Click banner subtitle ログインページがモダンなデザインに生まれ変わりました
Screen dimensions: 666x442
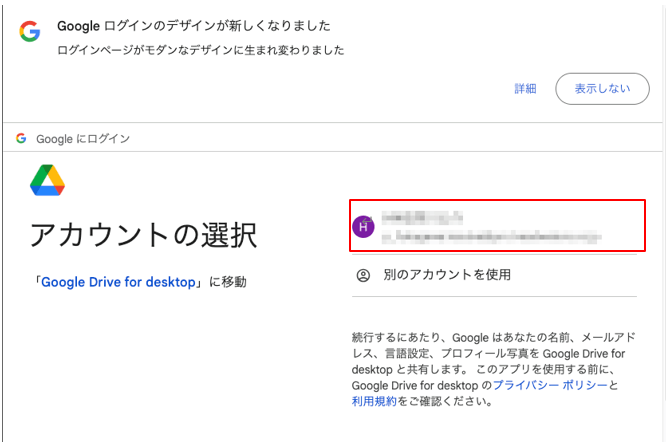(200, 51)
